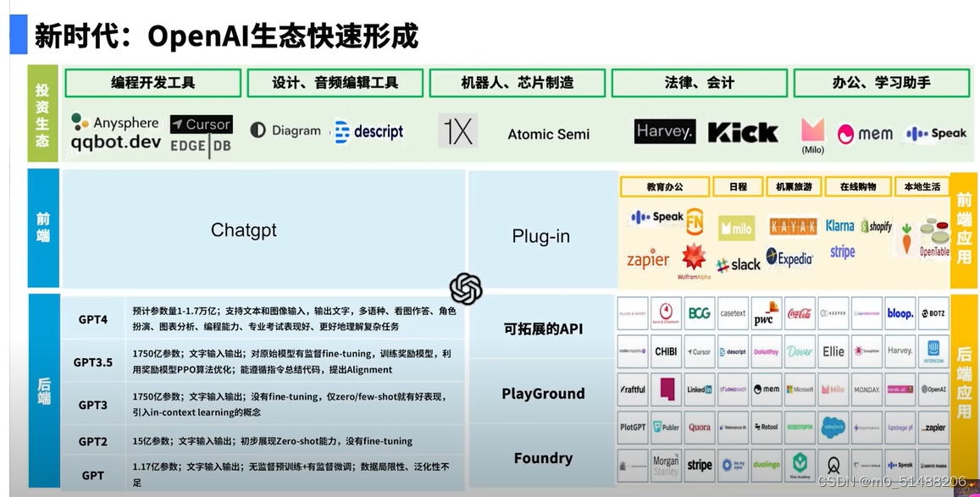Click the orange FN logo

(x=695, y=221)
